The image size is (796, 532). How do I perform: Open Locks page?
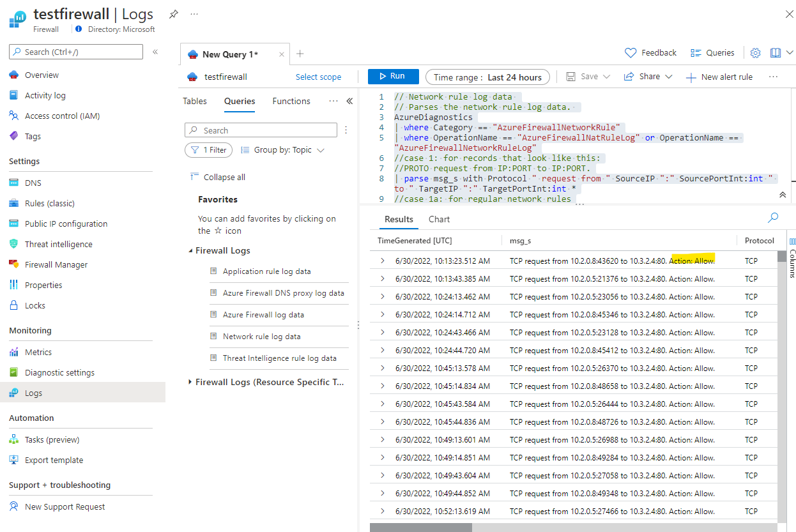tap(35, 305)
